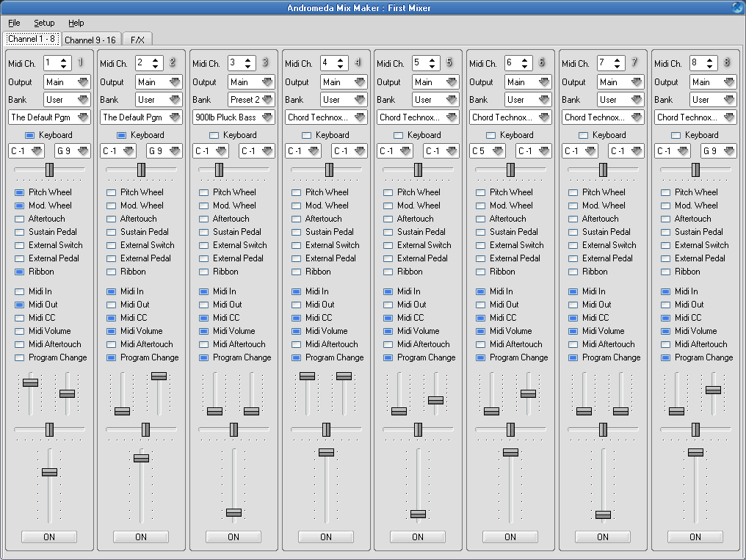Click the ON button for channel 5
Image resolution: width=746 pixels, height=560 pixels.
(x=418, y=537)
